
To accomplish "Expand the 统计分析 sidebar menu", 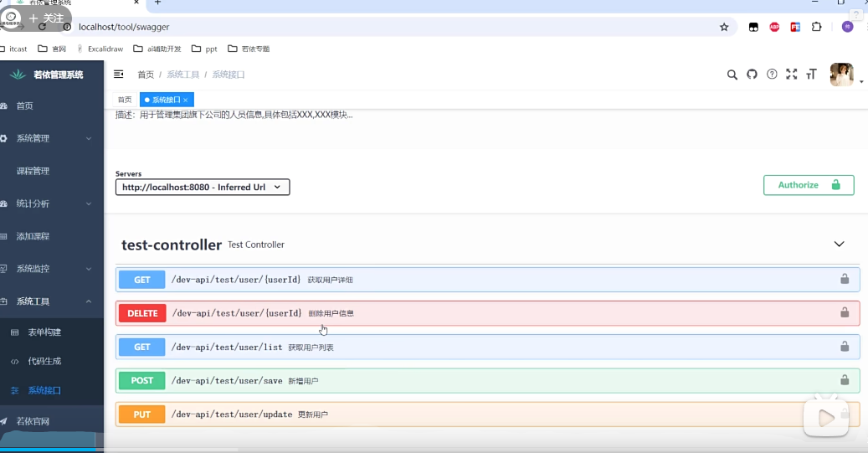I will click(52, 203).
